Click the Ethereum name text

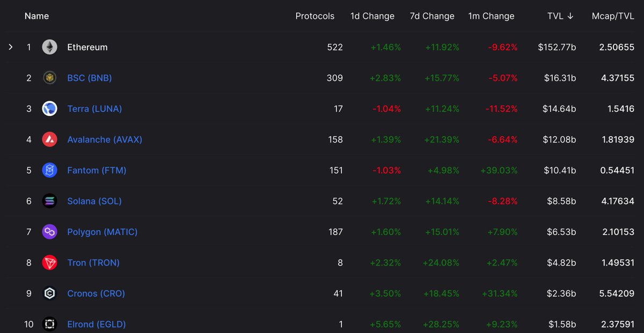[x=87, y=47]
